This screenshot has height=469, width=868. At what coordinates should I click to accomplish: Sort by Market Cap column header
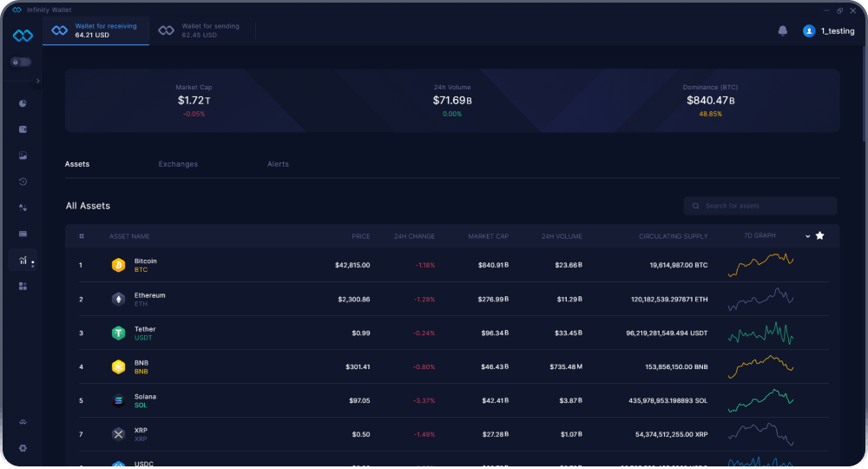[x=488, y=236]
